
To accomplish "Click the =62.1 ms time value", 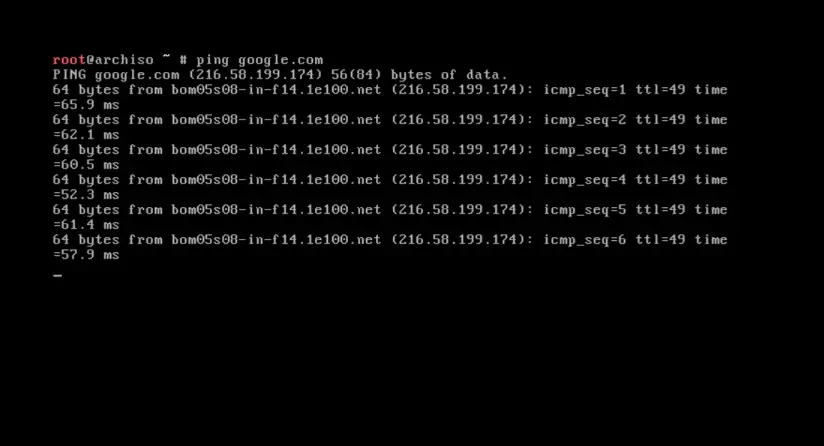I will pos(86,135).
